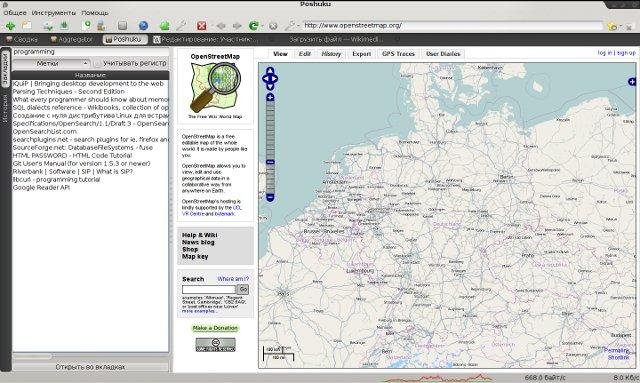Click the Go search button
This screenshot has height=383, width=640.
coord(243,289)
